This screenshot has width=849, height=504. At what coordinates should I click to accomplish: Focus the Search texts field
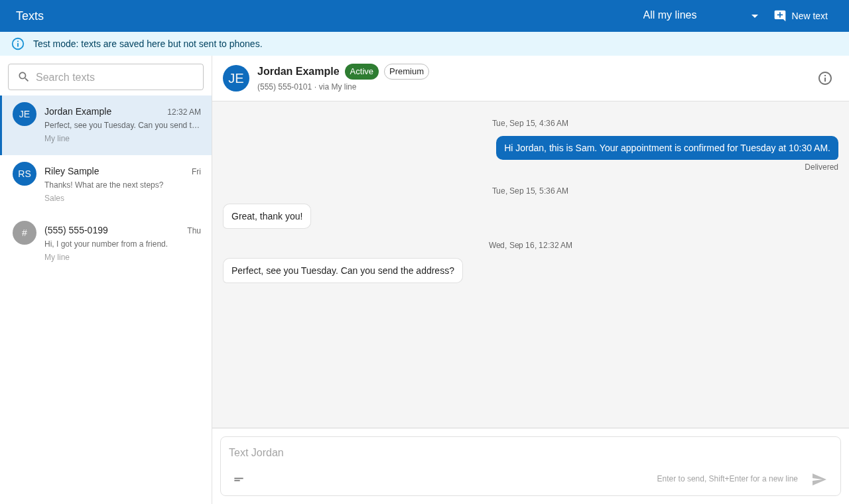[106, 77]
